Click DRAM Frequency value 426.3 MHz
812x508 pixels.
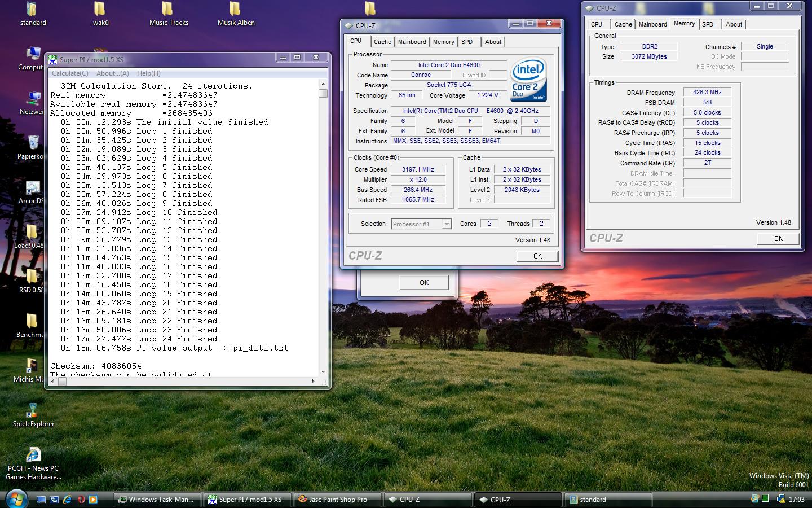(707, 92)
